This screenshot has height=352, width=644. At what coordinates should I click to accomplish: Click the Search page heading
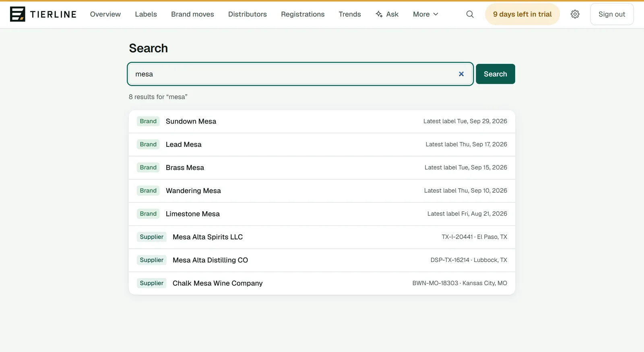point(149,48)
